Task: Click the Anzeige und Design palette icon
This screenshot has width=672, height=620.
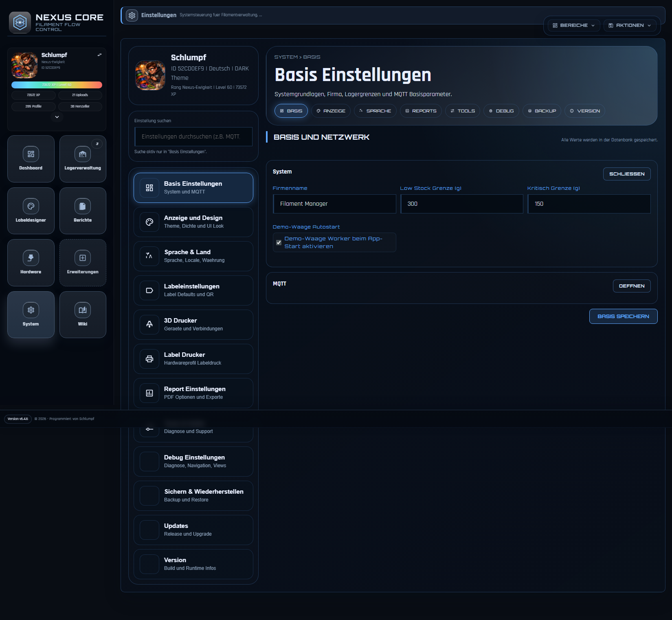Action: [x=149, y=222]
